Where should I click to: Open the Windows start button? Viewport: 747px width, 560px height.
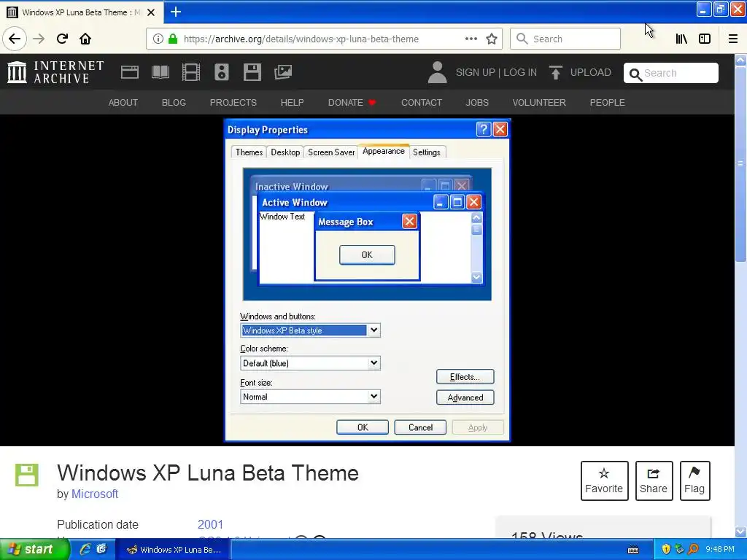pos(34,550)
